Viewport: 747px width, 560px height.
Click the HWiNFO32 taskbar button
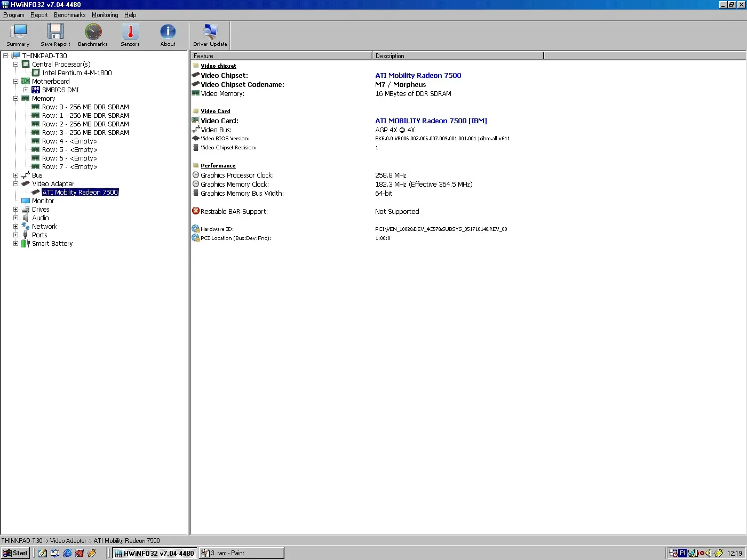click(155, 553)
